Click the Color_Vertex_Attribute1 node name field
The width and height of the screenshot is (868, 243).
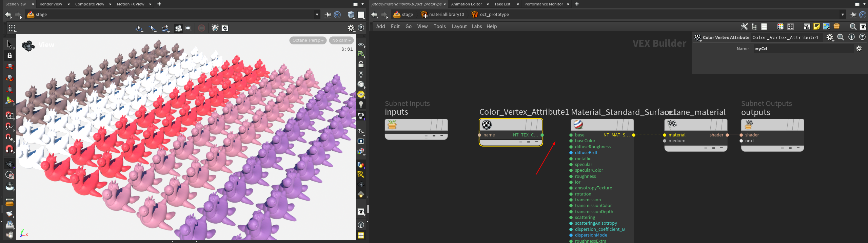pyautogui.click(x=787, y=37)
